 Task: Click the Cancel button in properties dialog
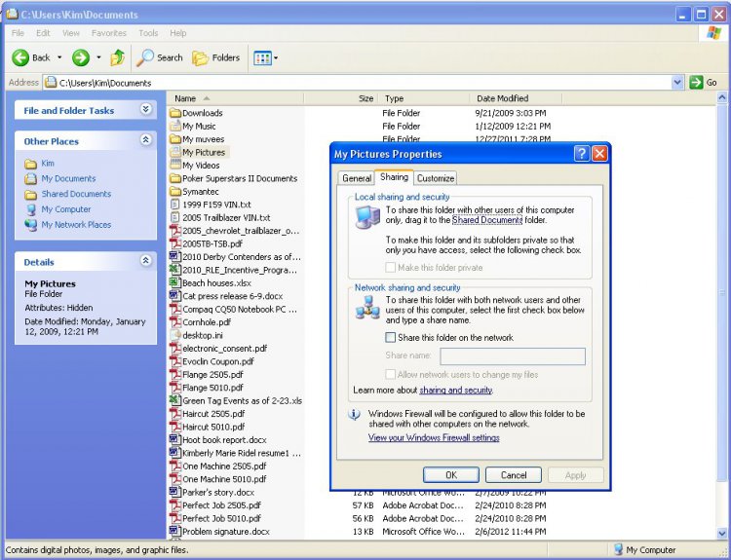(514, 474)
